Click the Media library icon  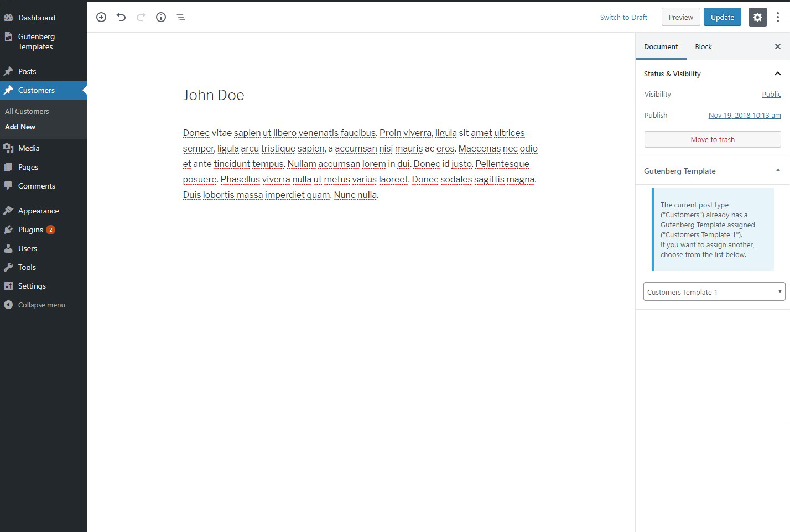point(8,148)
